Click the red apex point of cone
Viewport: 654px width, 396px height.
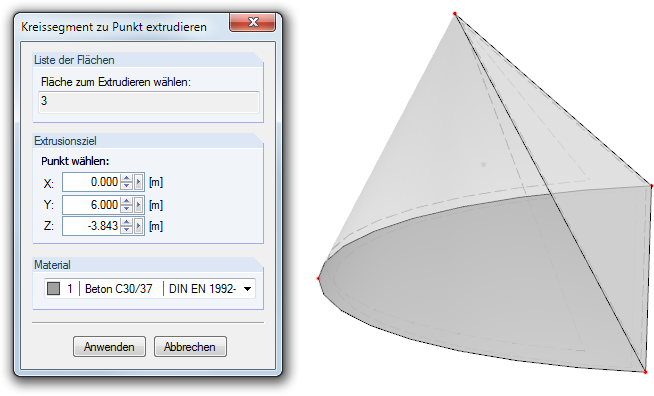click(x=455, y=14)
